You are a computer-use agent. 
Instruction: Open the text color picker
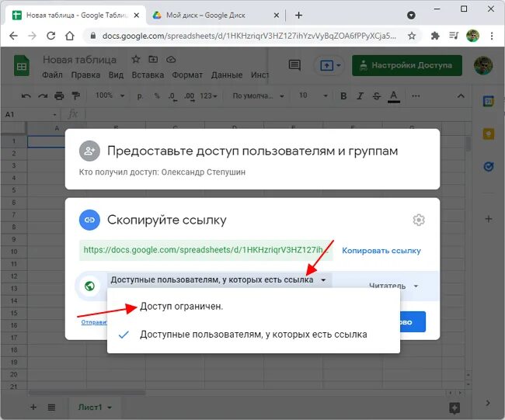[x=394, y=96]
